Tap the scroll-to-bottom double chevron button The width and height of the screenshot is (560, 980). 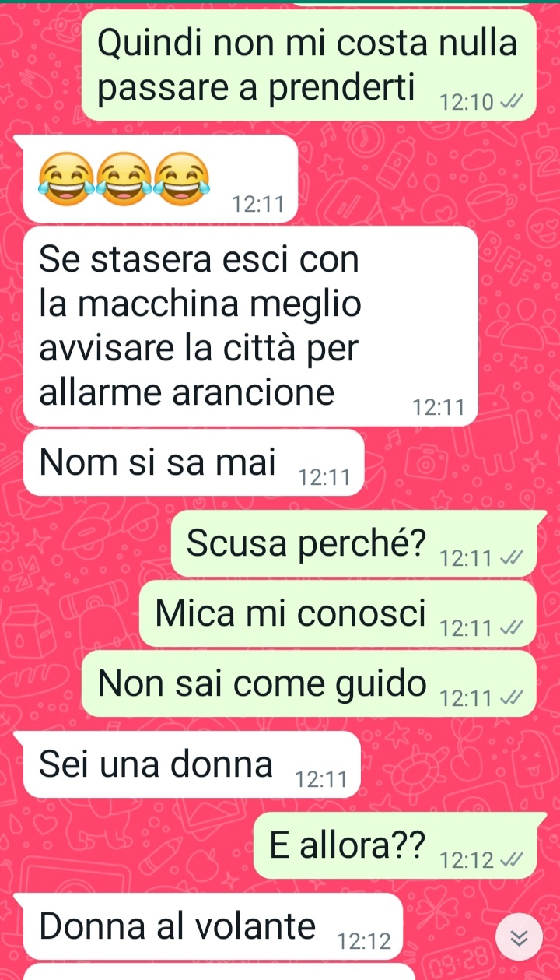(518, 940)
